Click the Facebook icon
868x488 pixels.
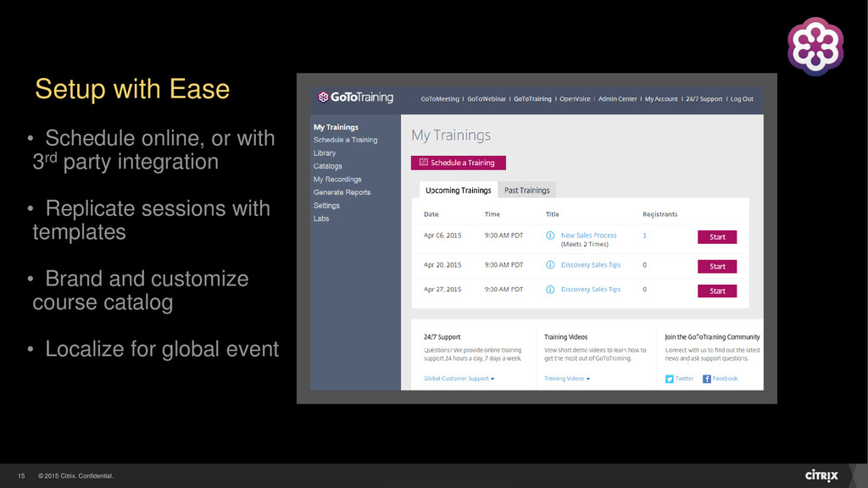pos(706,379)
